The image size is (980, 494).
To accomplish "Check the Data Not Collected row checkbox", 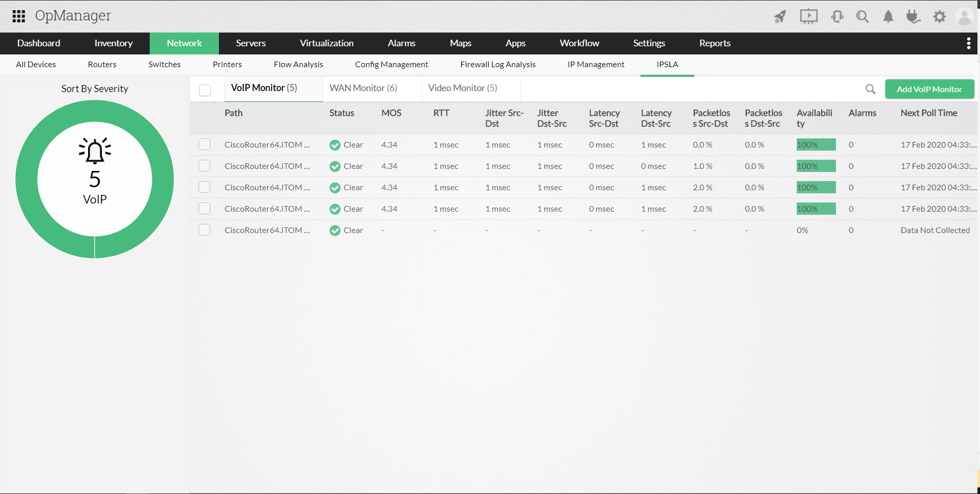I will (x=204, y=230).
